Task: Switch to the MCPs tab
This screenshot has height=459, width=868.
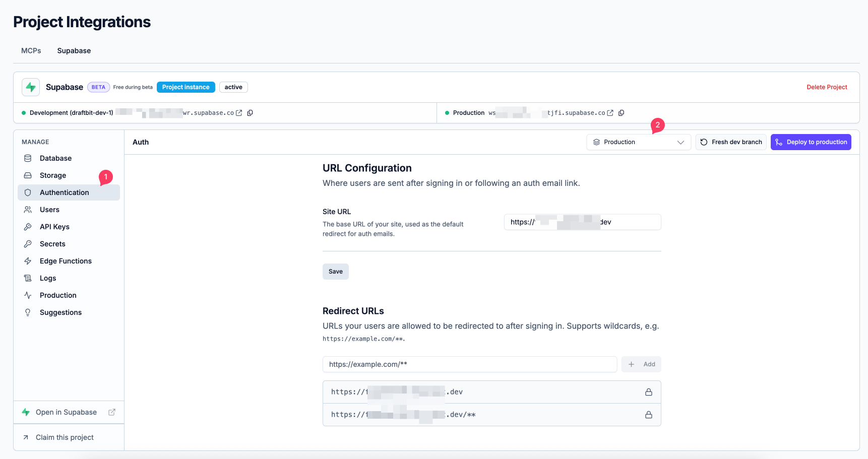Action: 31,51
